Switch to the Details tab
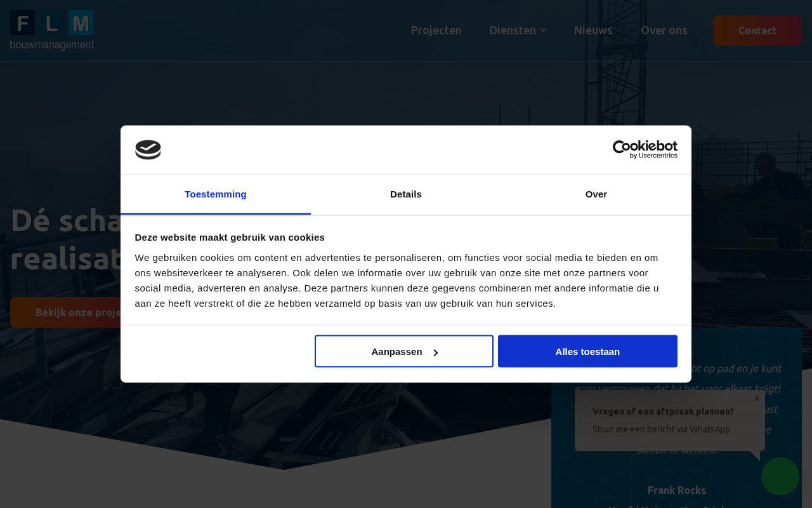The image size is (812, 508). coord(406,194)
